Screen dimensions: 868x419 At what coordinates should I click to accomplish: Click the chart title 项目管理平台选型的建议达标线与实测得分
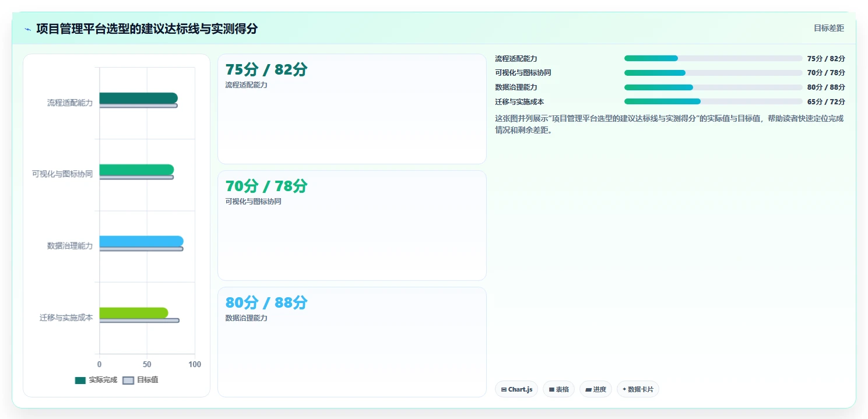pyautogui.click(x=147, y=29)
